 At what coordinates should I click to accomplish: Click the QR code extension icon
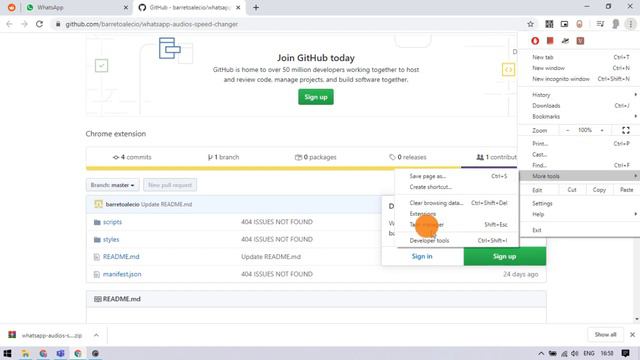[x=549, y=24]
